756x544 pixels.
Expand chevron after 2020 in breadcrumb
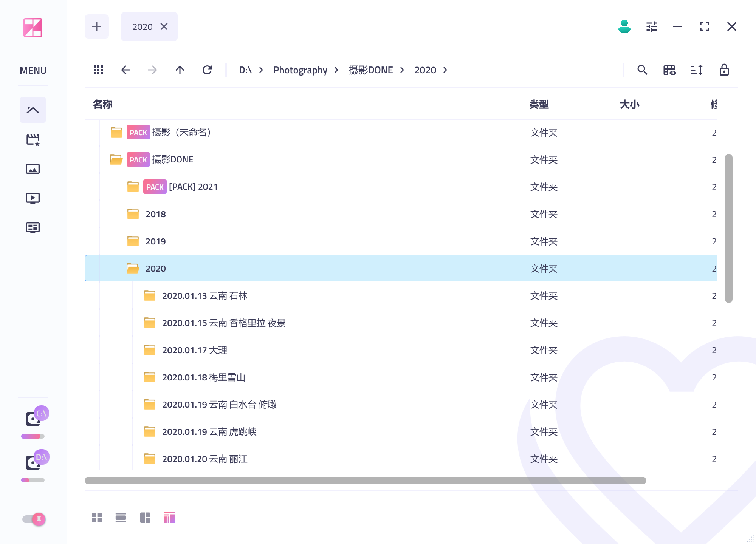point(445,70)
